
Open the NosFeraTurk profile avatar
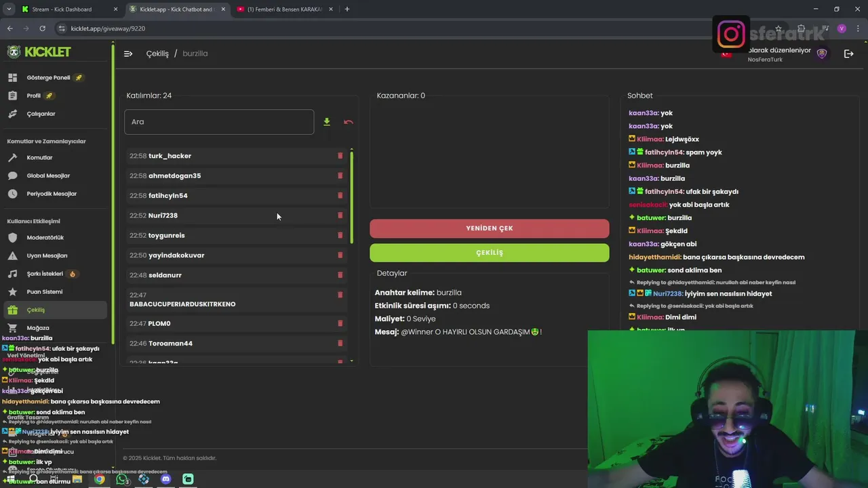click(x=822, y=54)
